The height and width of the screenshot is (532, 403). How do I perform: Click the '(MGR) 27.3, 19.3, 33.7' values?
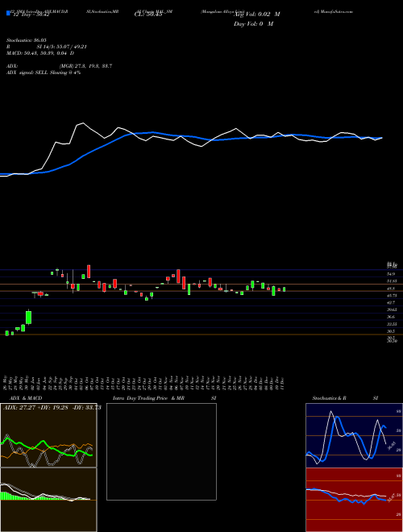pos(85,66)
